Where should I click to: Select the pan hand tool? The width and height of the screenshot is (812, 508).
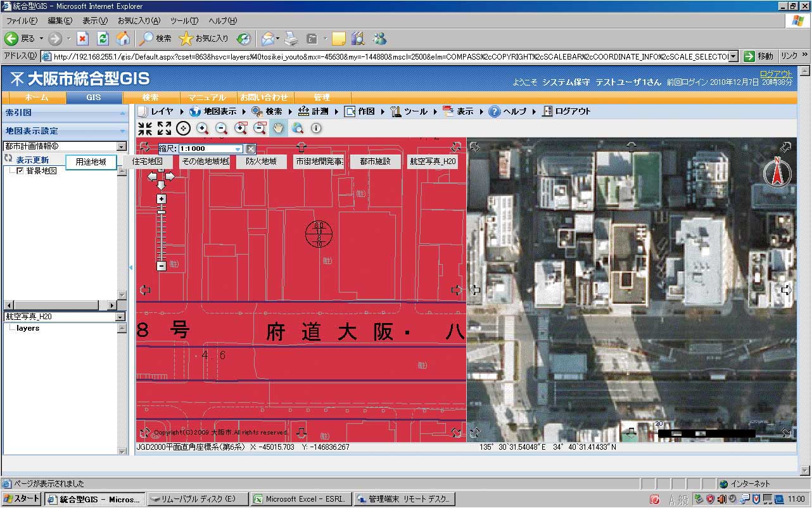coord(278,129)
